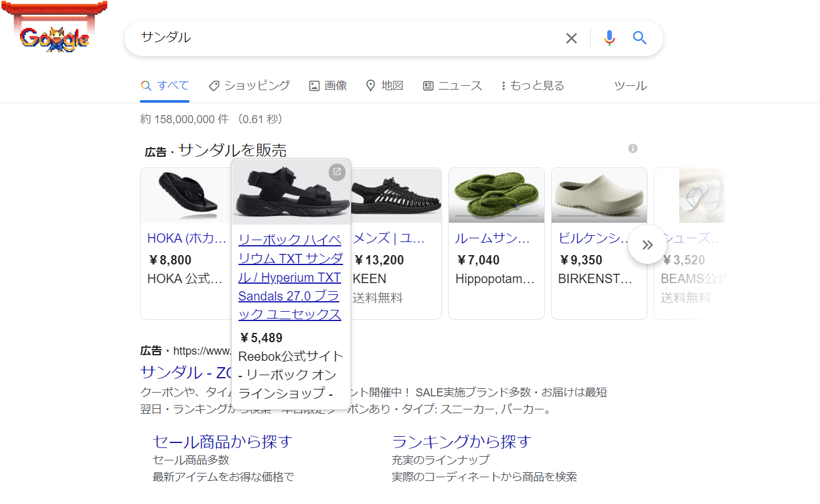Image resolution: width=820 pixels, height=504 pixels.
Task: Open the 地図 tab
Action: [385, 86]
